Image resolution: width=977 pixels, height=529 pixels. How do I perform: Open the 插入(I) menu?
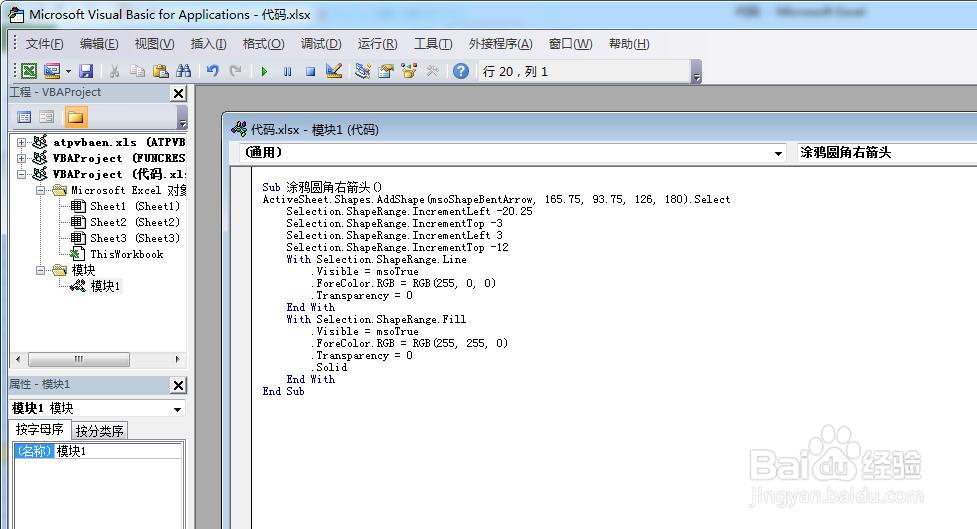[208, 44]
